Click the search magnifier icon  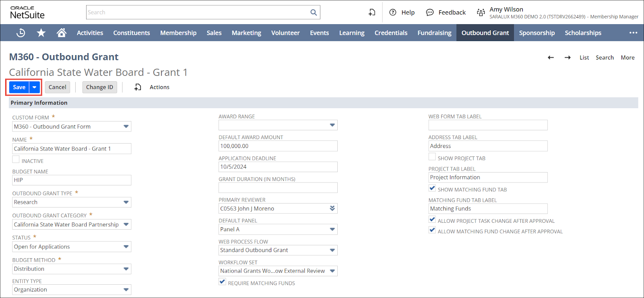click(x=314, y=12)
